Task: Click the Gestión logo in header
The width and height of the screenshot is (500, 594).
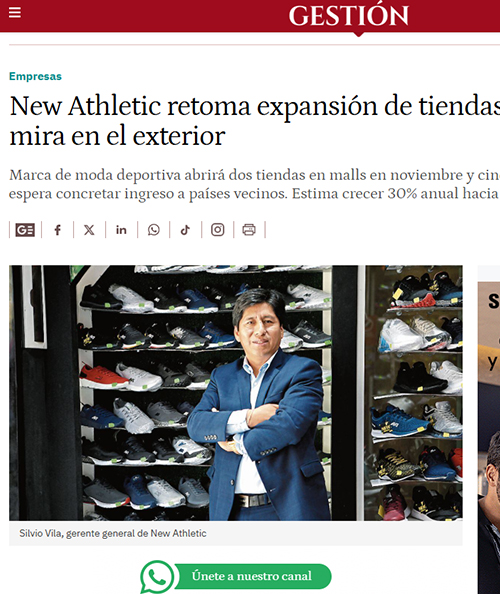Action: pos(348,15)
